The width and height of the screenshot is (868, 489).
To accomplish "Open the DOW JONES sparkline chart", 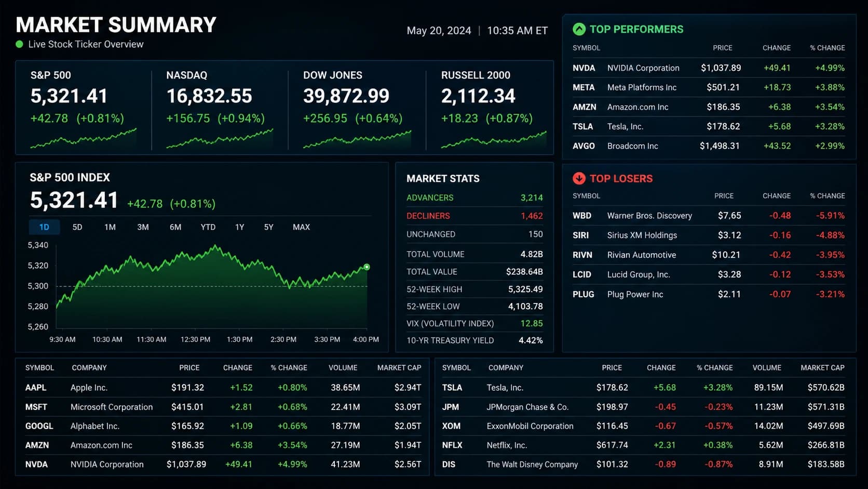I will tap(357, 138).
